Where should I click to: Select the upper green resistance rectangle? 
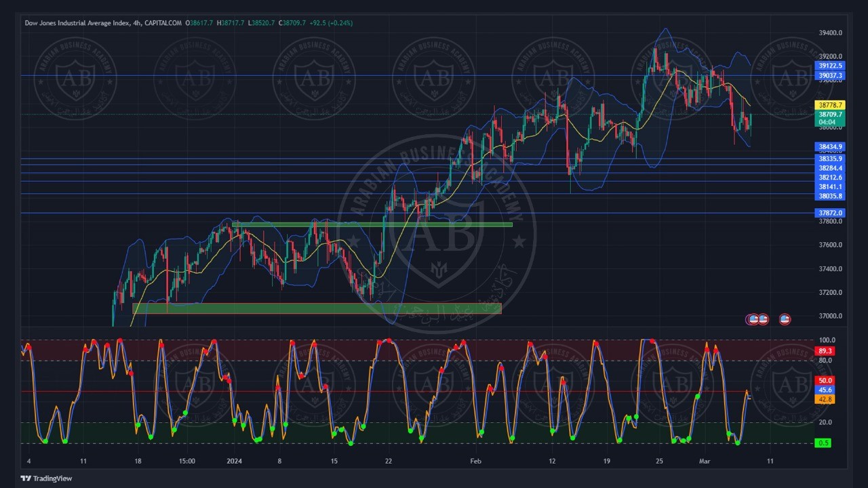(372, 224)
